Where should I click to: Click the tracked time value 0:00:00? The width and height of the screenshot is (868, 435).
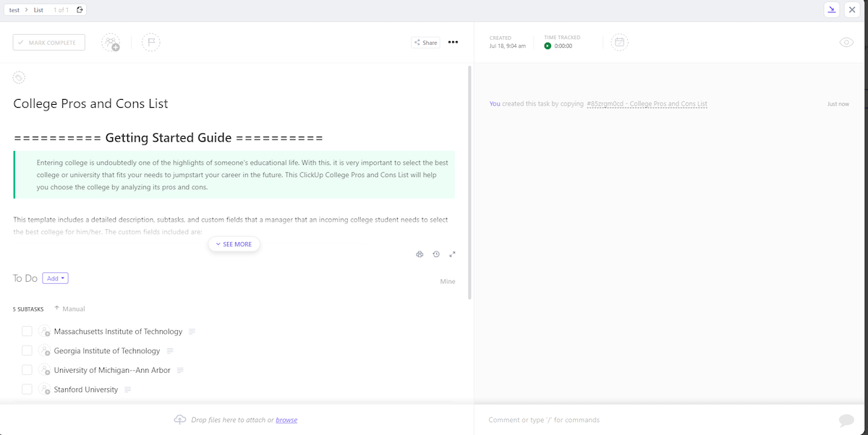point(563,46)
